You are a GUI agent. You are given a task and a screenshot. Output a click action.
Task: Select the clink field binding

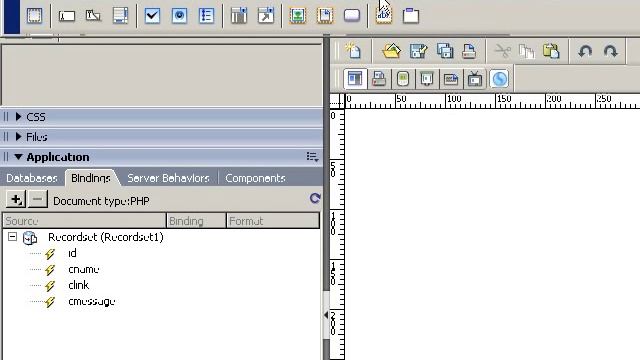click(x=78, y=285)
